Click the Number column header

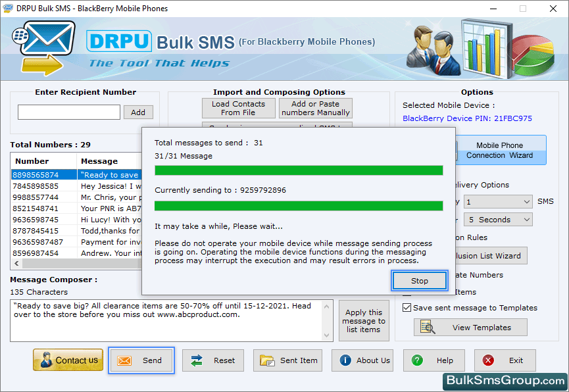click(x=43, y=160)
